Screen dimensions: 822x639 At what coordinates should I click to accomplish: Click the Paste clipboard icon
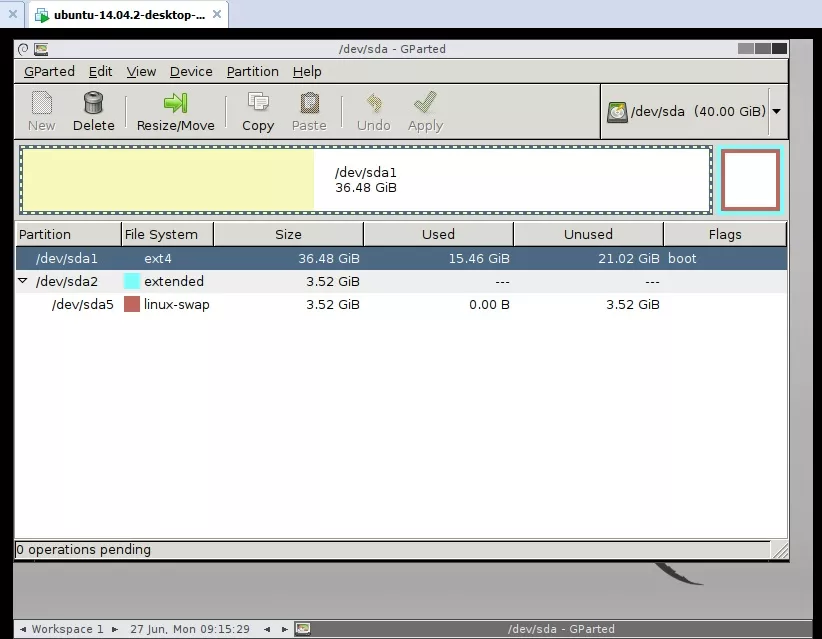(309, 103)
